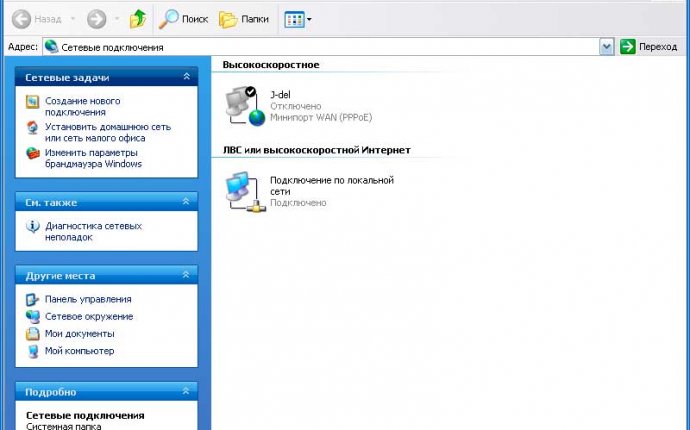
Task: Open Изменить параметры брандмауэра Windows link
Action: 93,158
